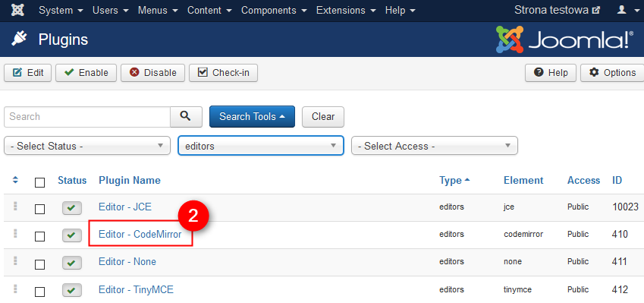Click the ID 412 cell

[620, 289]
